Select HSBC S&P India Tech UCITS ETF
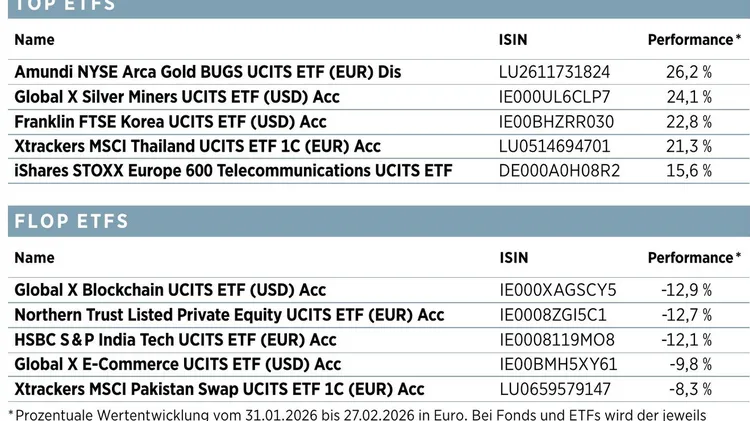 [x=175, y=340]
